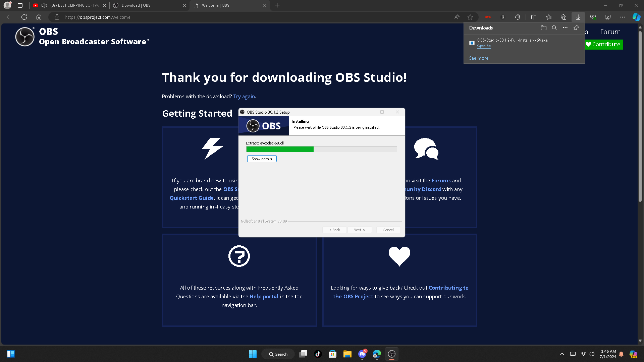The height and width of the screenshot is (362, 644).
Task: Open the Forum navigation link
Action: coord(610,32)
